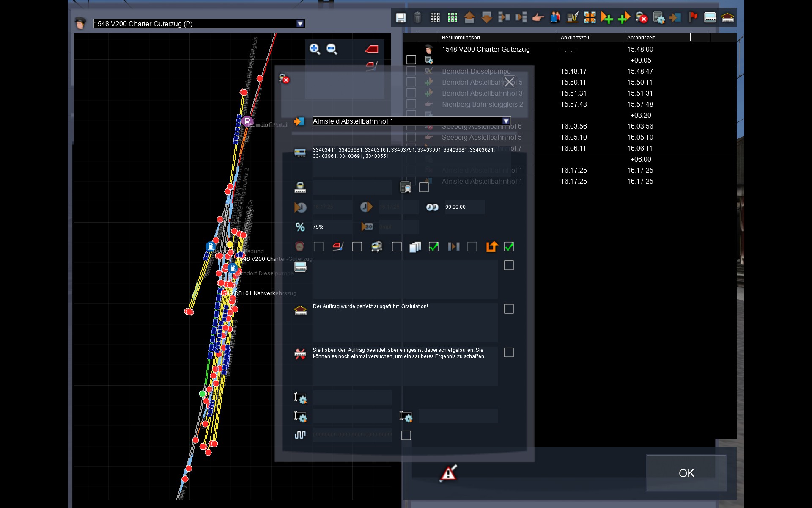The height and width of the screenshot is (508, 812).
Task: Toggle checkbox beside Berndorf Dieselpumpe row
Action: 411,71
